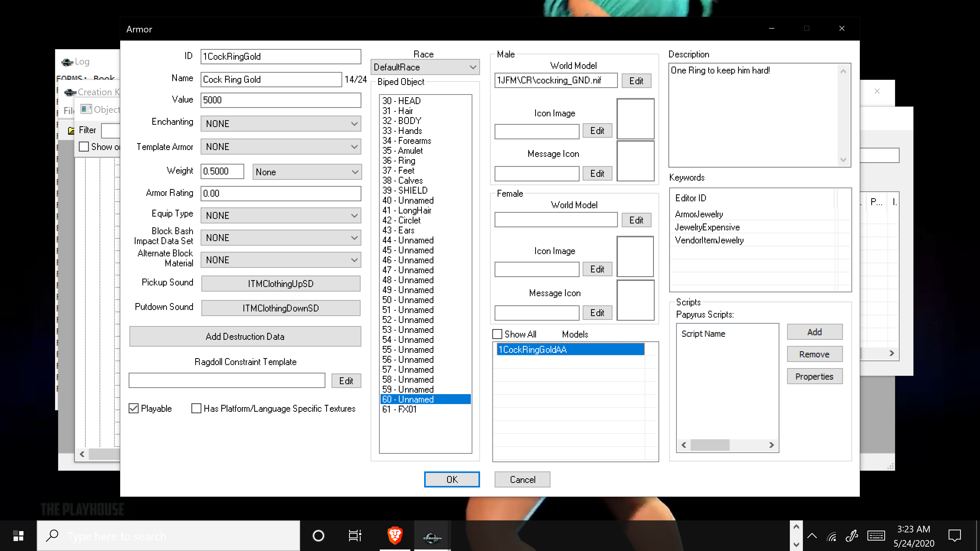
Task: Edit the Ragdoll Constraint Template
Action: pyautogui.click(x=346, y=381)
